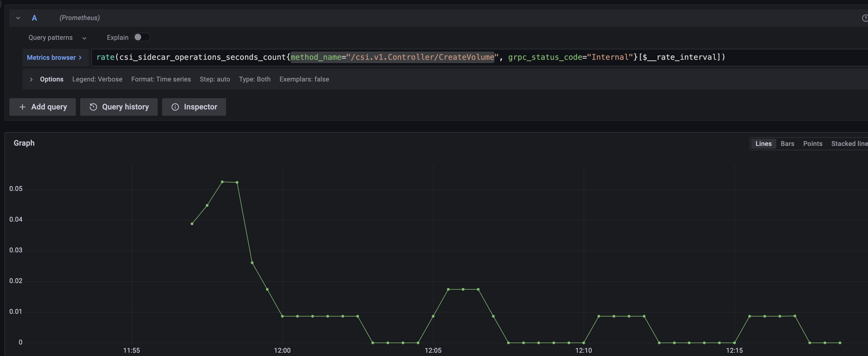Screen dimensions: 868x356
Task: Select Stacked lines graph style
Action: 848,144
